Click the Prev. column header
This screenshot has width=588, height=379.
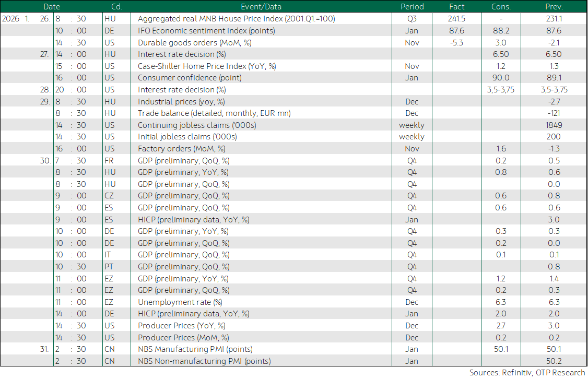(x=554, y=6)
